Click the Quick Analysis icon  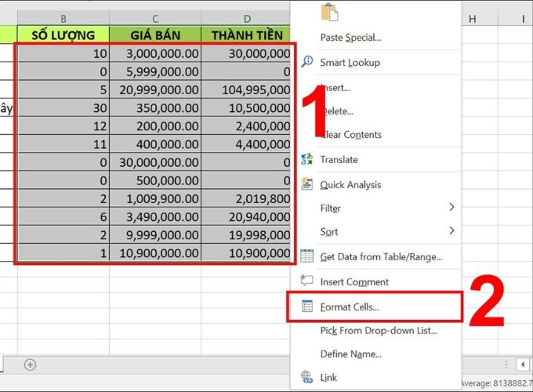tap(307, 184)
